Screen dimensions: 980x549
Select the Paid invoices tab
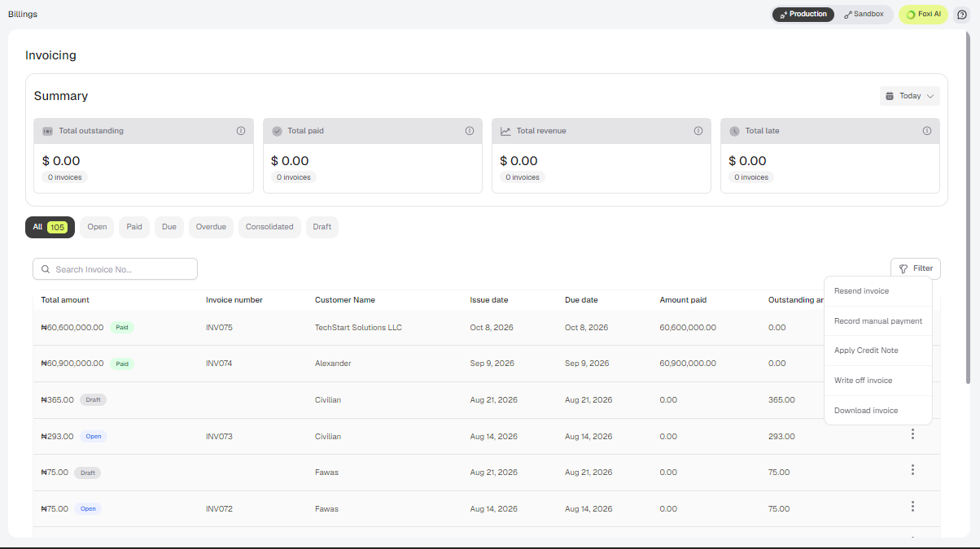tap(134, 227)
